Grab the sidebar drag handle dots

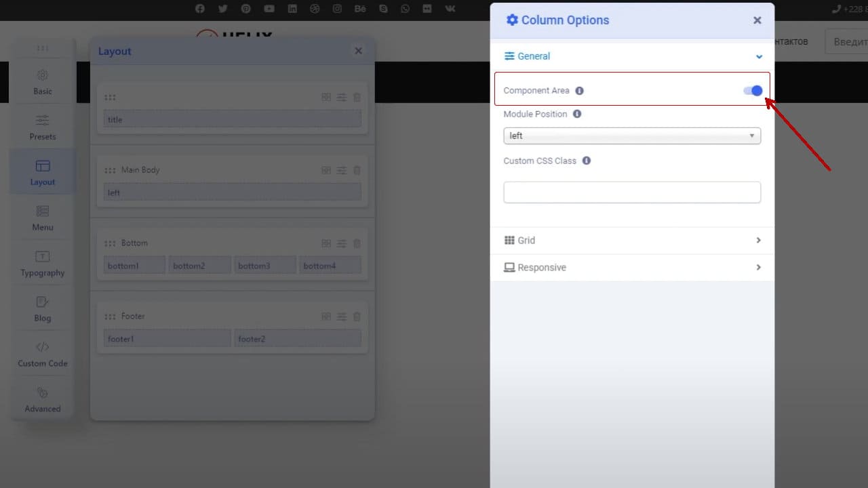pyautogui.click(x=43, y=48)
